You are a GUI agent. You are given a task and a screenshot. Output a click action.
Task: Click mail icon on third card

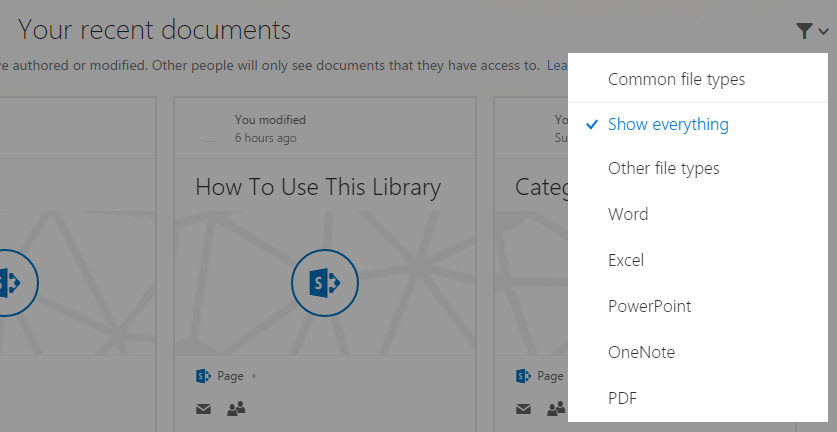(523, 408)
